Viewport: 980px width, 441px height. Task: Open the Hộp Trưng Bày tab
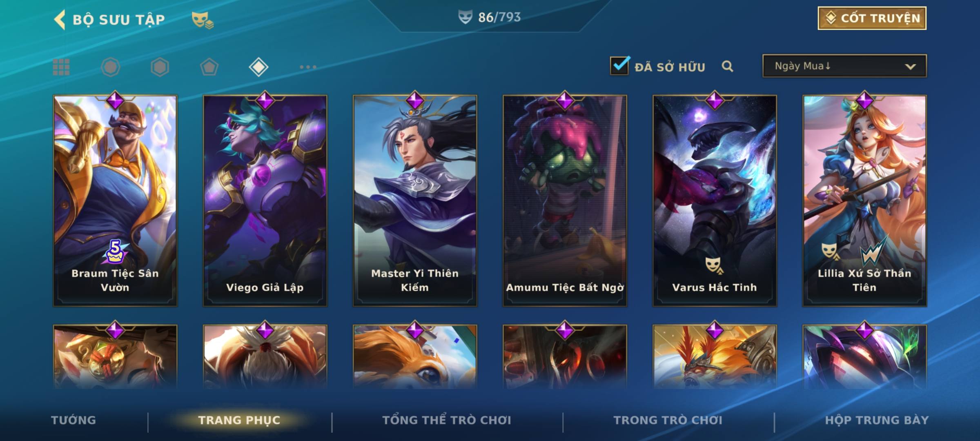pos(877,420)
